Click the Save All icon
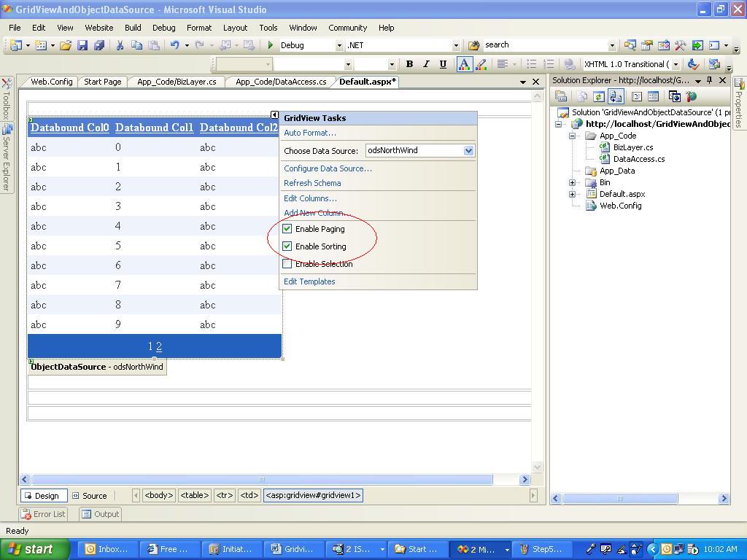 [x=99, y=45]
